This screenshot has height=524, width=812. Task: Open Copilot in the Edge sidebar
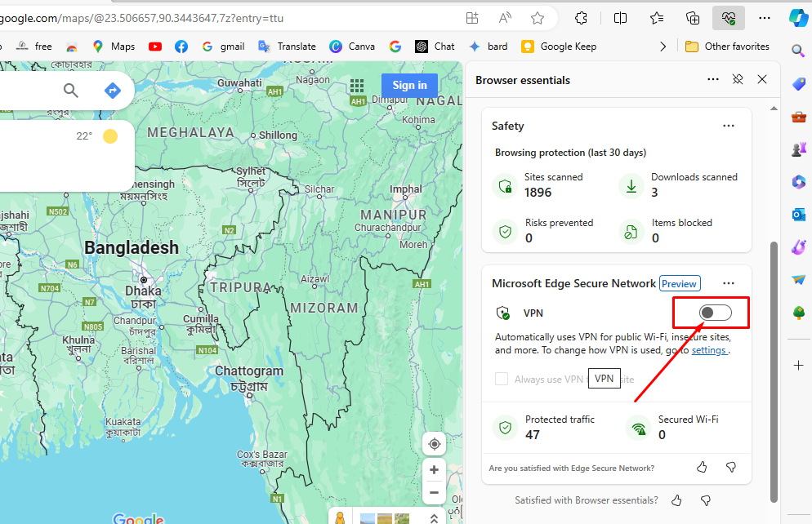(x=798, y=17)
